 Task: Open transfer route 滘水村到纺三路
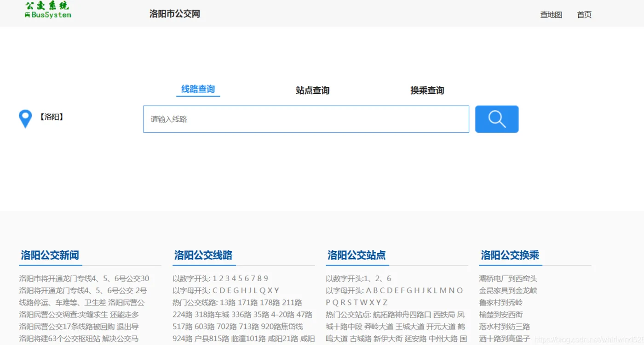(505, 327)
